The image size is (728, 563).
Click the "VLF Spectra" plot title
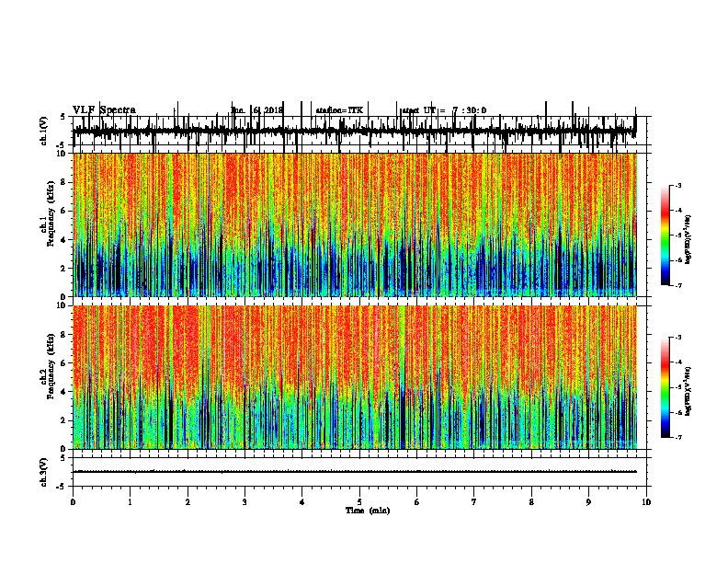[x=104, y=110]
